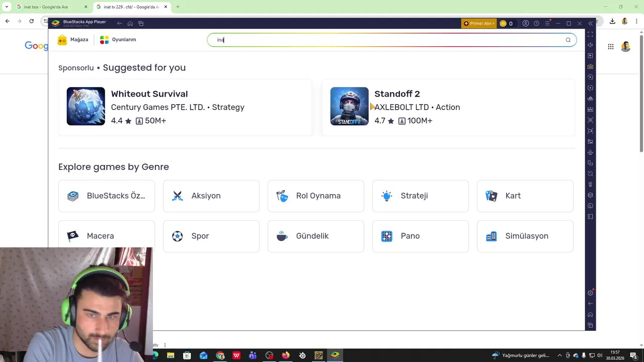Image resolution: width=644 pixels, height=362 pixels.
Task: Close the 'inat box' Chrome tab
Action: (86, 7)
